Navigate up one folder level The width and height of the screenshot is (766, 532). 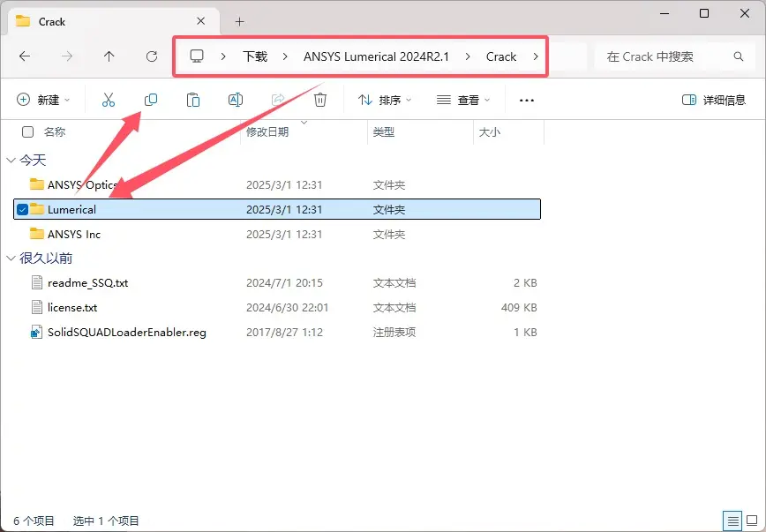tap(109, 56)
